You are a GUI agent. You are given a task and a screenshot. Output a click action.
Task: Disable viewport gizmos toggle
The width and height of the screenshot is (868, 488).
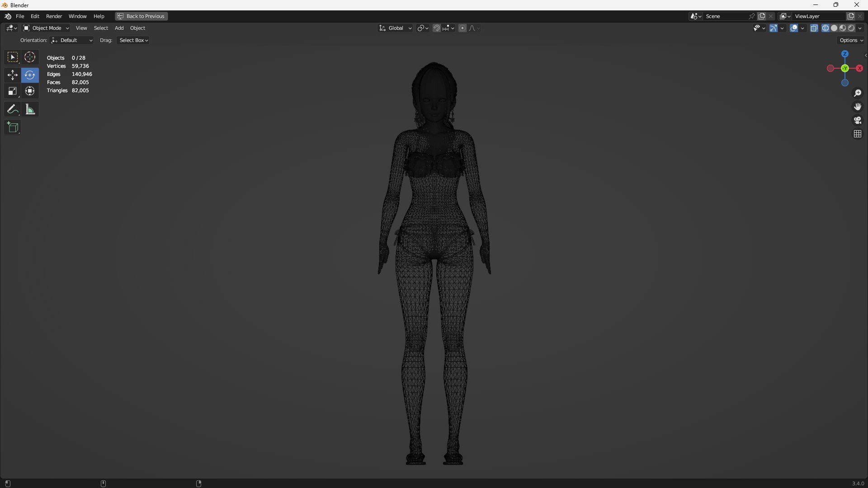coord(773,28)
